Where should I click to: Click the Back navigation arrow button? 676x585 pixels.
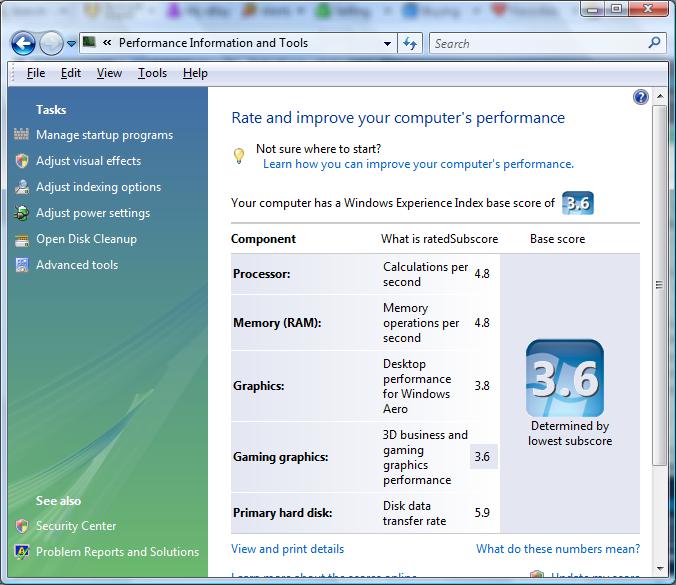tap(23, 43)
